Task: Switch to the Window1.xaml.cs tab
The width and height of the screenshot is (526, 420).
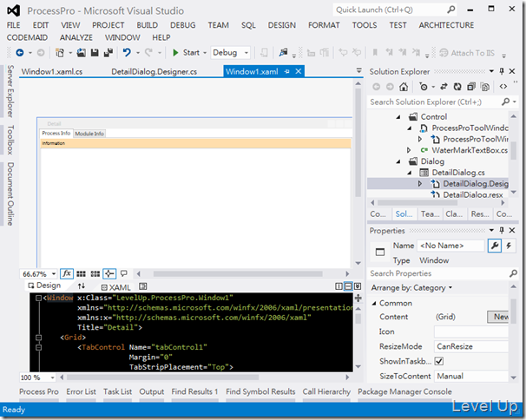Action: tap(52, 72)
